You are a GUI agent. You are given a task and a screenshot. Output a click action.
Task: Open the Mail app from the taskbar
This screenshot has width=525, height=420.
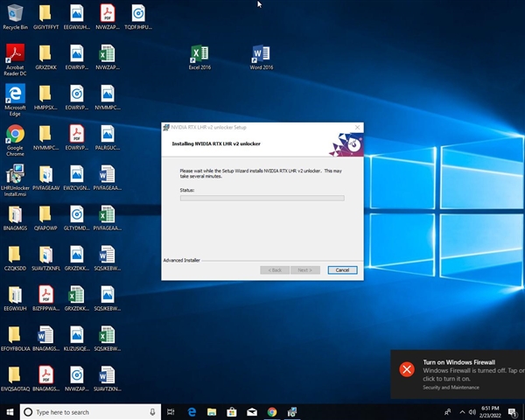[252, 412]
